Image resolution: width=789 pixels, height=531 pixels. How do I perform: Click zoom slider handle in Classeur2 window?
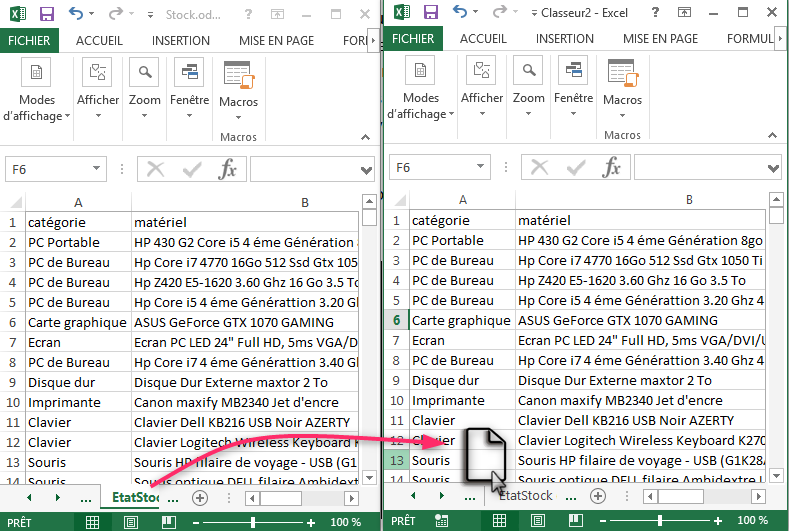pos(660,521)
